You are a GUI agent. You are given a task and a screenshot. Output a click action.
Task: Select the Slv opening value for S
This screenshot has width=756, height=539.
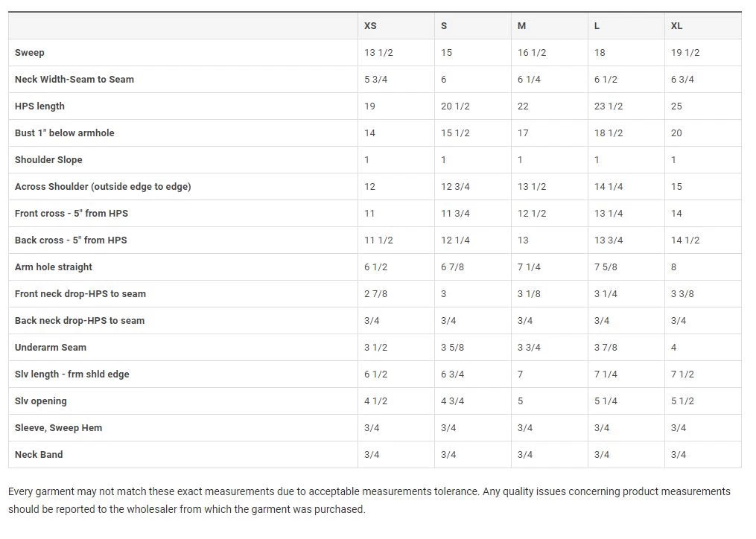coord(453,401)
